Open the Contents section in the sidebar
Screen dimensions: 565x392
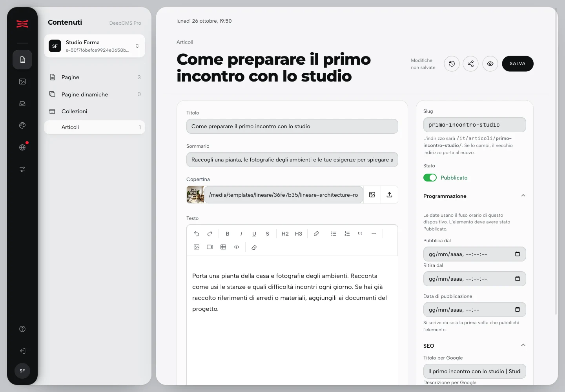22,60
